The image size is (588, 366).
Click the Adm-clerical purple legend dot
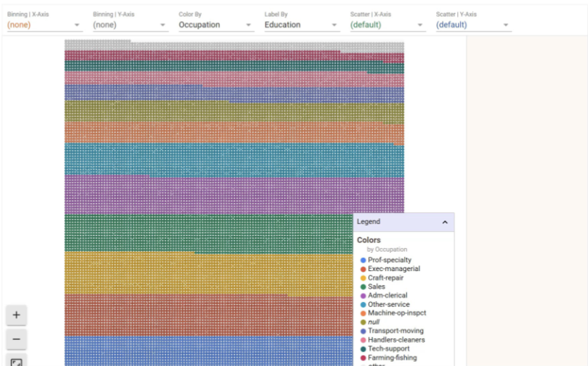click(x=363, y=296)
